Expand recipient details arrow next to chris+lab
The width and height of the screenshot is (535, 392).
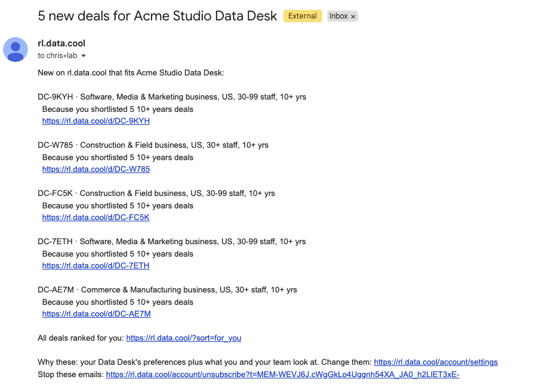coord(83,56)
